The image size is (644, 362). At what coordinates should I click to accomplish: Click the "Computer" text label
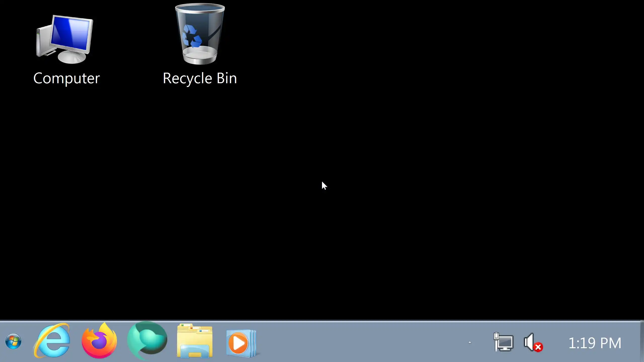click(x=67, y=78)
